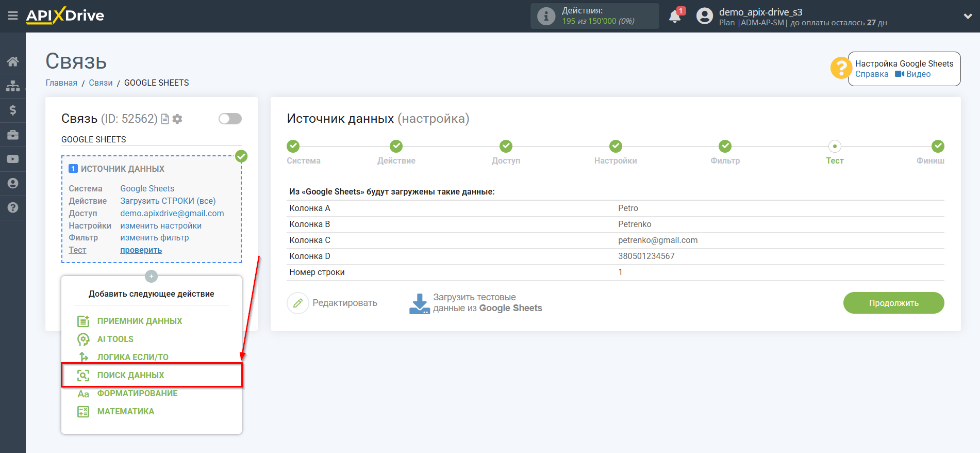Open the hamburger menu
Viewport: 980px width, 453px height.
13,16
